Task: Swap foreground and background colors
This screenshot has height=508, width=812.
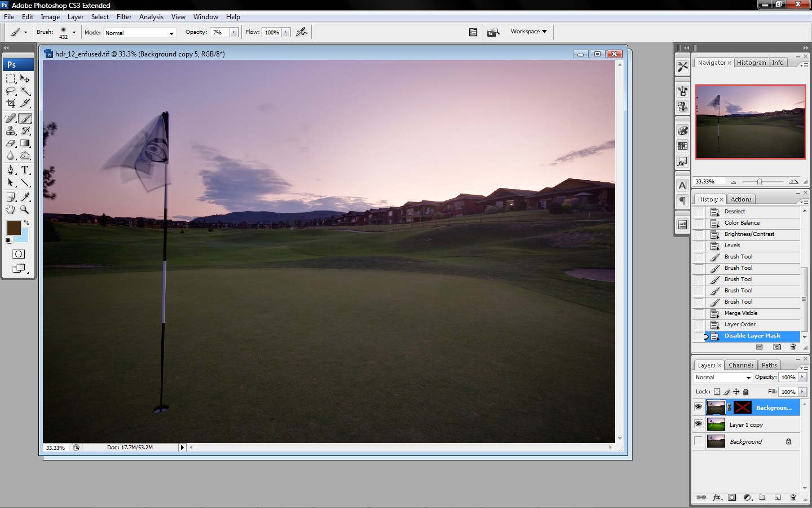Action: click(x=26, y=223)
